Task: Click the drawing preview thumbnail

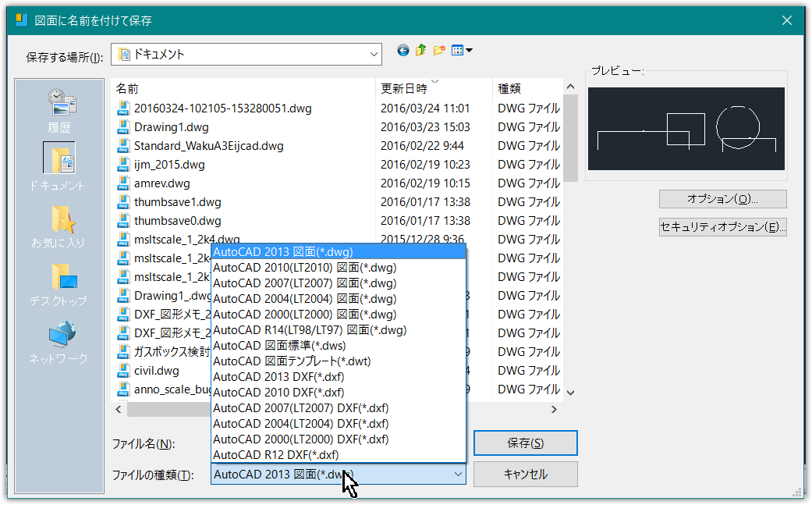Action: click(x=686, y=129)
